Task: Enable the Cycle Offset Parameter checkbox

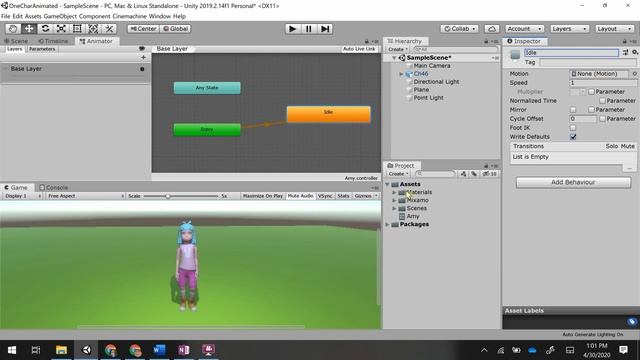Action: [602, 119]
